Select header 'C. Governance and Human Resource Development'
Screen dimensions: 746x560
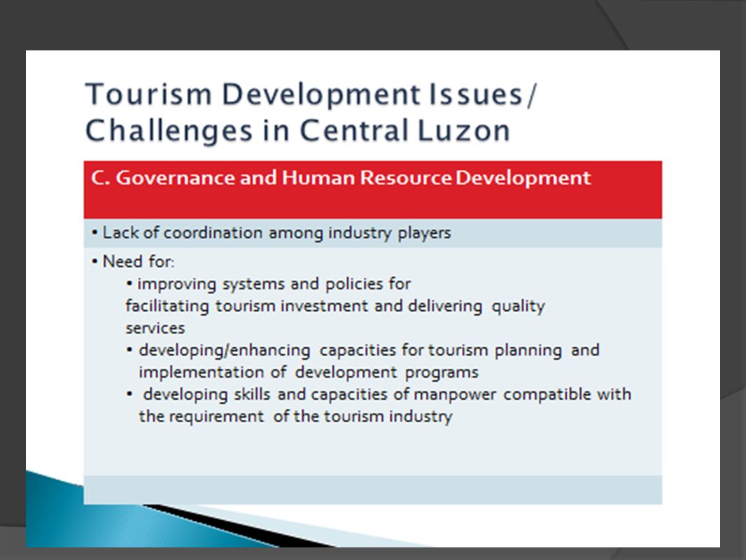coord(341,178)
